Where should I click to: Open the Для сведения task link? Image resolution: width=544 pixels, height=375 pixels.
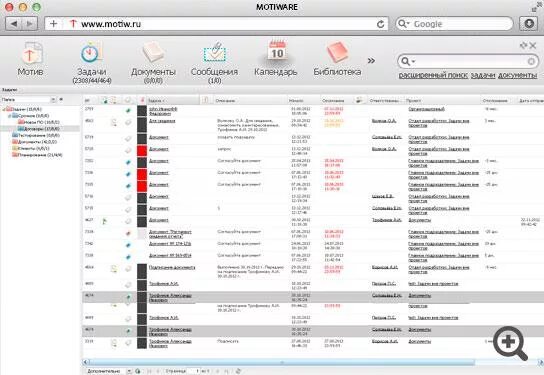tap(162, 121)
